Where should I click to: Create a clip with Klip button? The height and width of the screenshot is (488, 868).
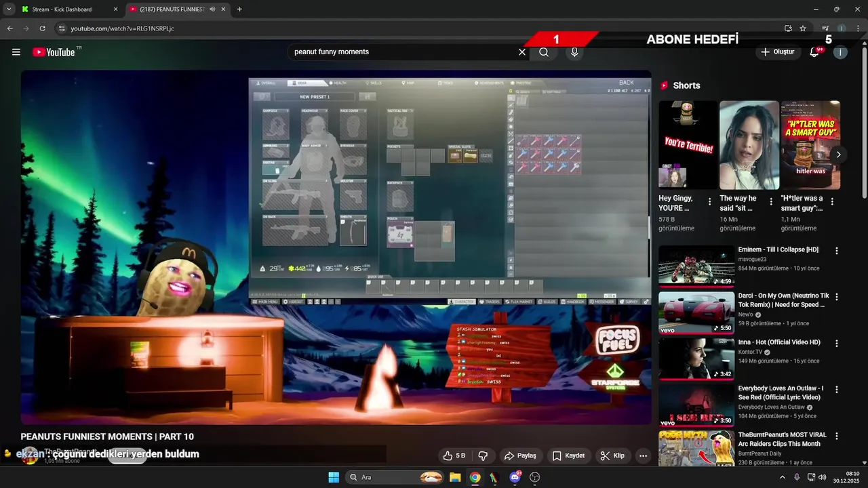pos(612,455)
